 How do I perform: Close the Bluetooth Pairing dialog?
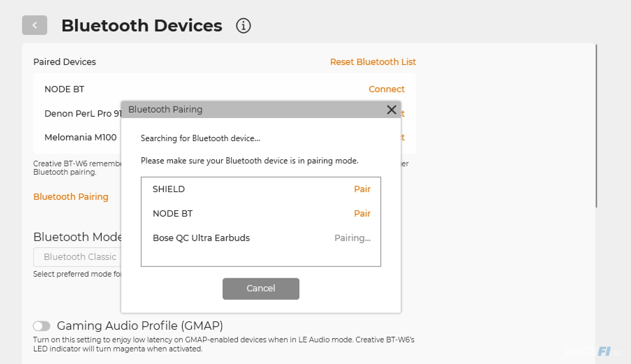click(392, 110)
